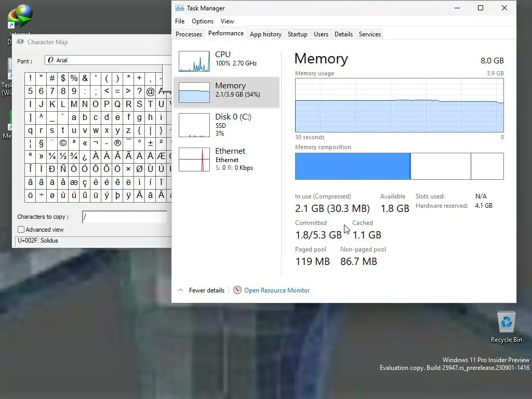Select the © copyright character cell
This screenshot has height=399, width=532.
pos(63,143)
